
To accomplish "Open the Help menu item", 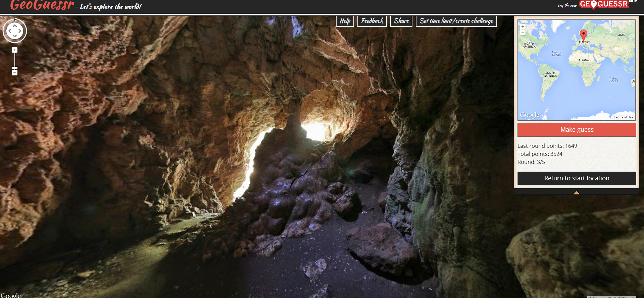I will coord(345,21).
